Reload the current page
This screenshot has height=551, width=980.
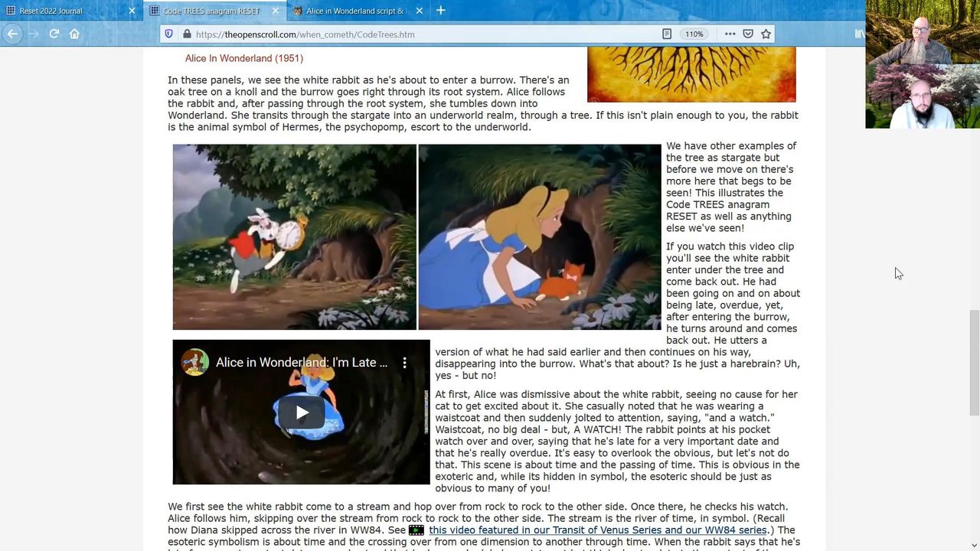[x=54, y=34]
